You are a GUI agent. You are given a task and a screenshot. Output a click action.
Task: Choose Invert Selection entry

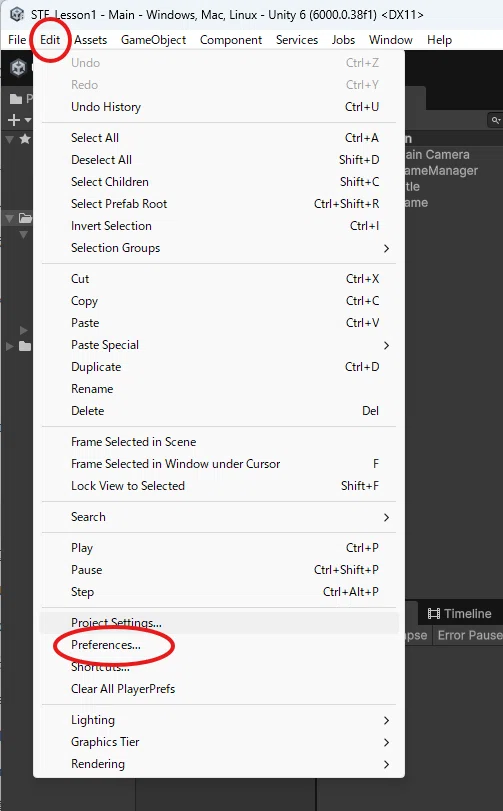pos(219,226)
